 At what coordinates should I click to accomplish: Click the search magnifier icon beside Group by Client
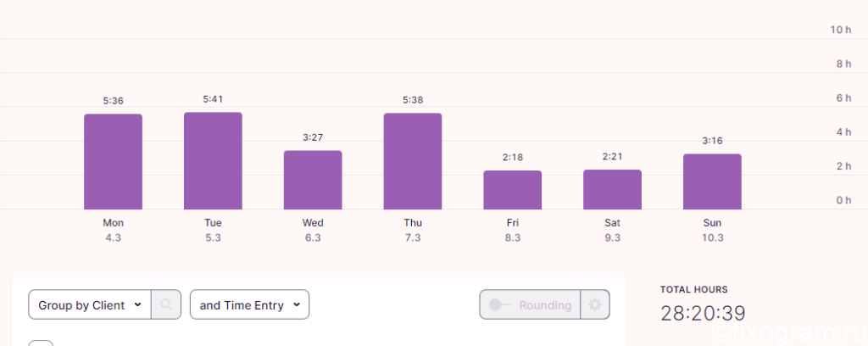(x=166, y=304)
